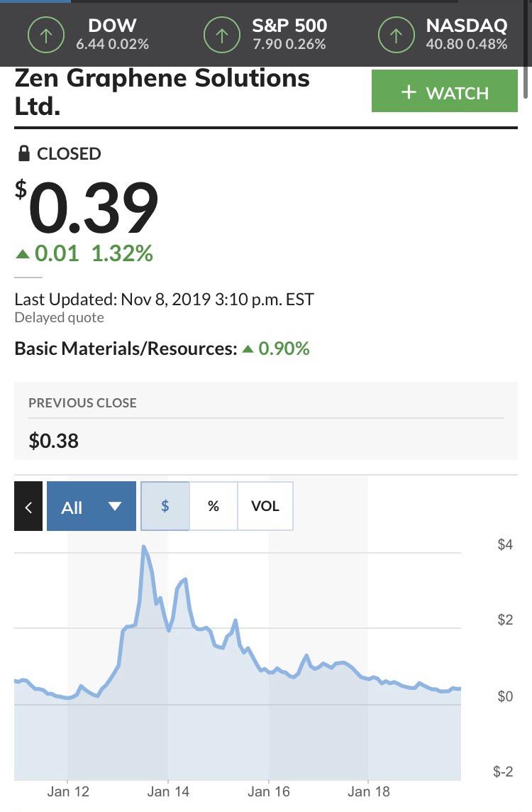Click the DOW up-arrow indicator icon

pos(45,34)
